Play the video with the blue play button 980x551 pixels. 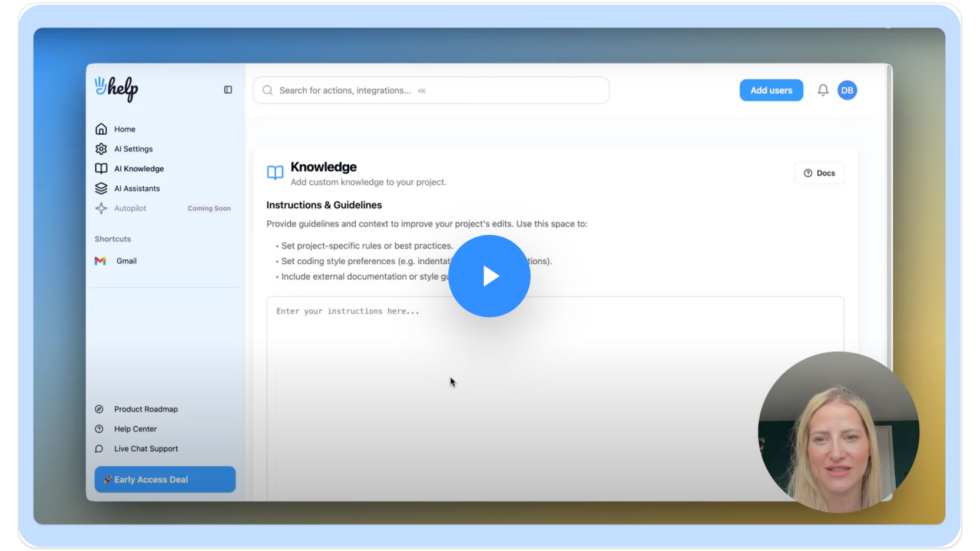(x=489, y=276)
